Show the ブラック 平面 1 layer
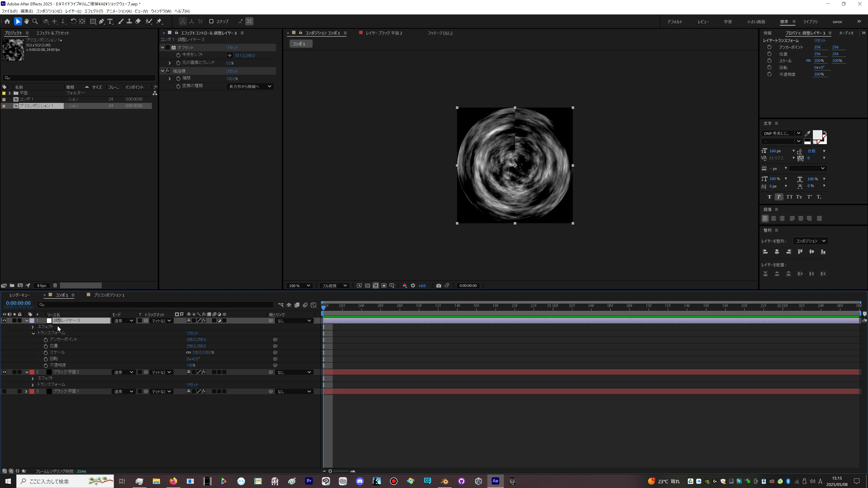The image size is (868, 488). (x=4, y=391)
